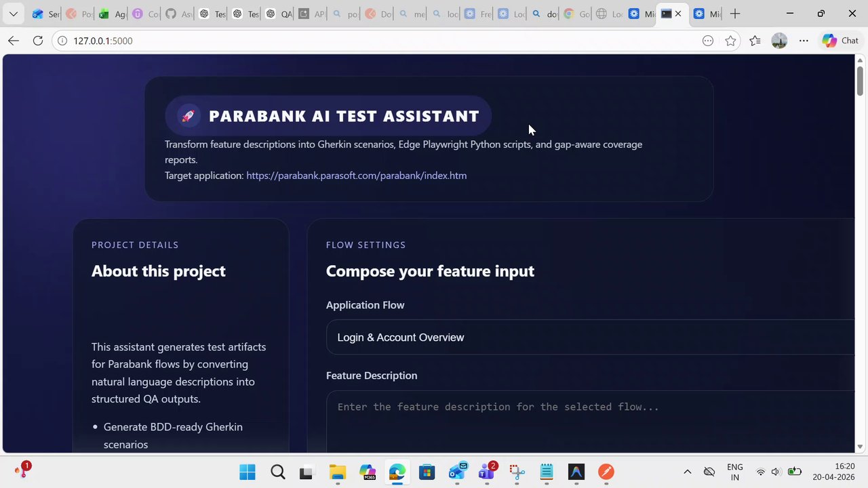The height and width of the screenshot is (488, 868).
Task: Click 'Generate BDD-ready Gherkin scenarios' bullet
Action: pyautogui.click(x=173, y=436)
